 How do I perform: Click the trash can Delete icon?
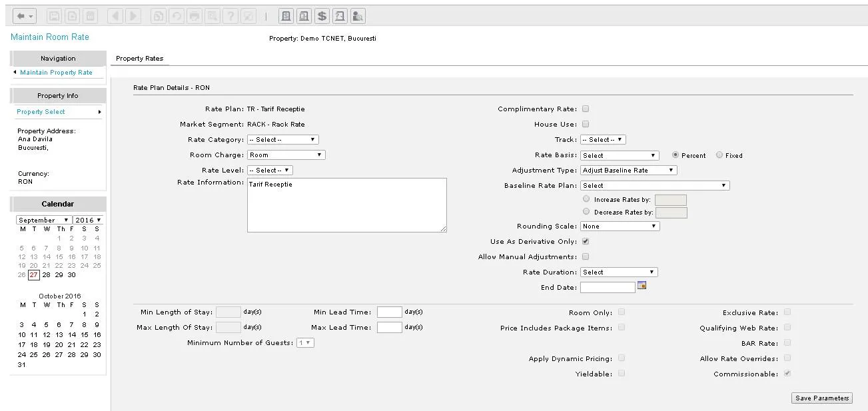[x=91, y=16]
